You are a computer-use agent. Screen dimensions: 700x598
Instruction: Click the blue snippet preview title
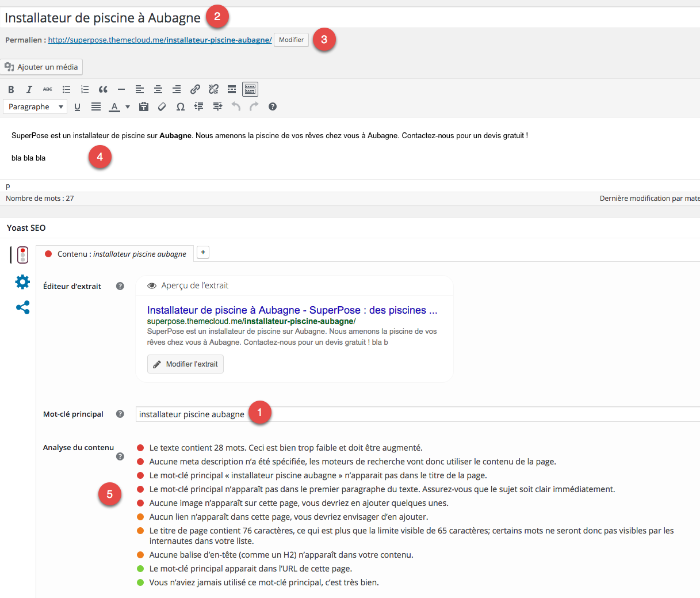(x=292, y=310)
